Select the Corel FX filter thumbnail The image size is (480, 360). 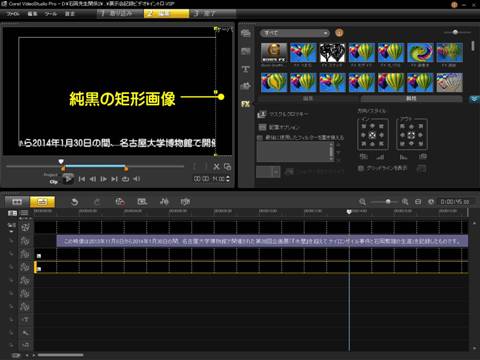274,53
